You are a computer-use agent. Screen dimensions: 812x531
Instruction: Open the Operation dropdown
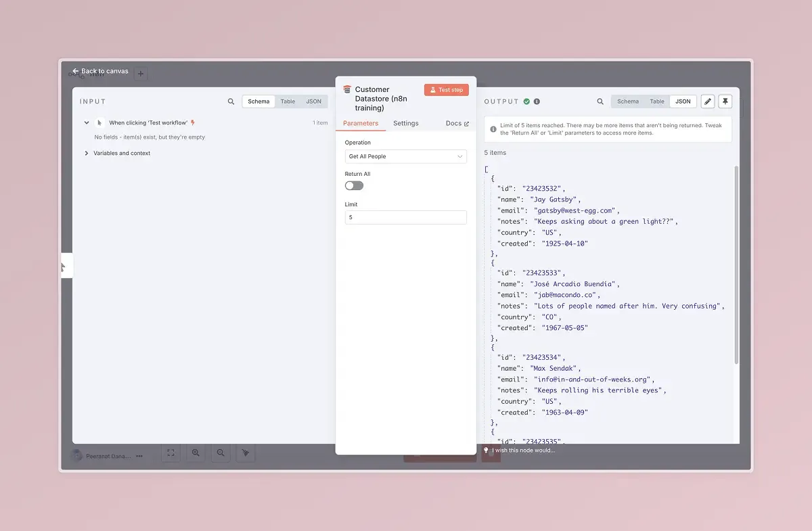405,156
